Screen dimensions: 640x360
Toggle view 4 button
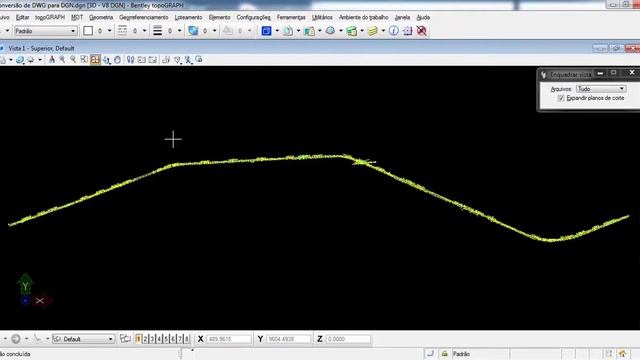(159, 339)
